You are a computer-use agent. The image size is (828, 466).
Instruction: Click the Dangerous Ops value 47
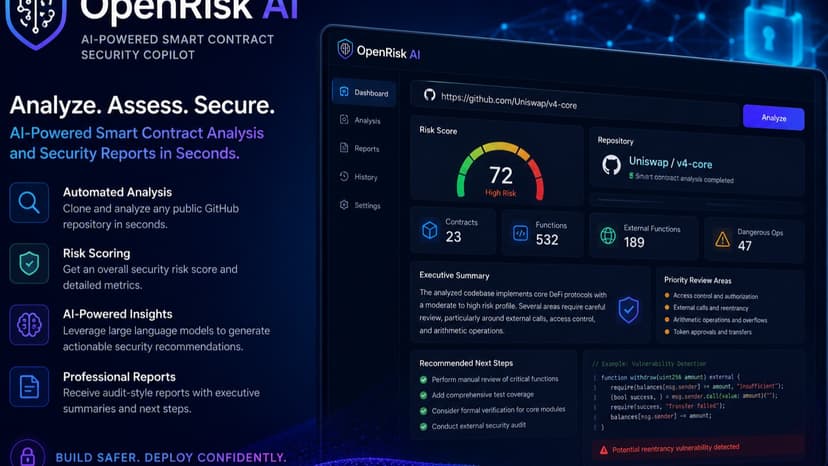point(745,246)
